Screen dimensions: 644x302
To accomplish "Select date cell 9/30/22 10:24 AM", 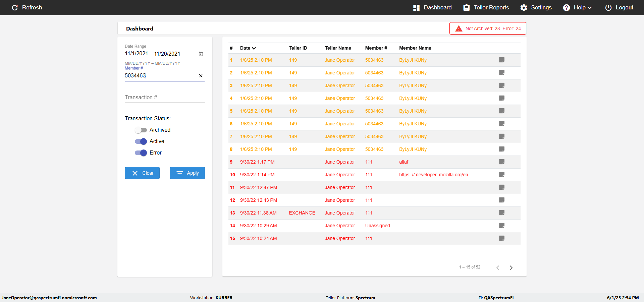I will (259, 238).
